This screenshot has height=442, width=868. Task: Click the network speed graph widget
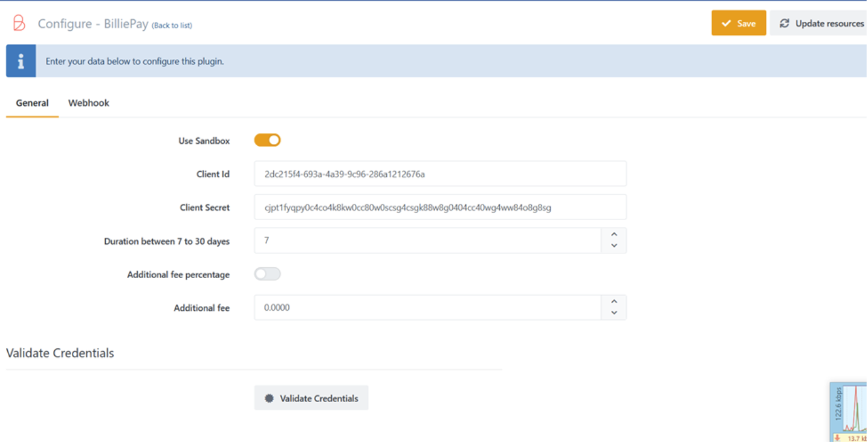tap(849, 411)
